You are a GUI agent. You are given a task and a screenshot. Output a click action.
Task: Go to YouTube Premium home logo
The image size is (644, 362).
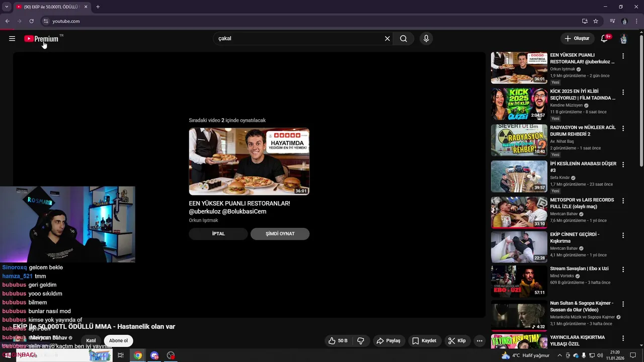tap(42, 39)
